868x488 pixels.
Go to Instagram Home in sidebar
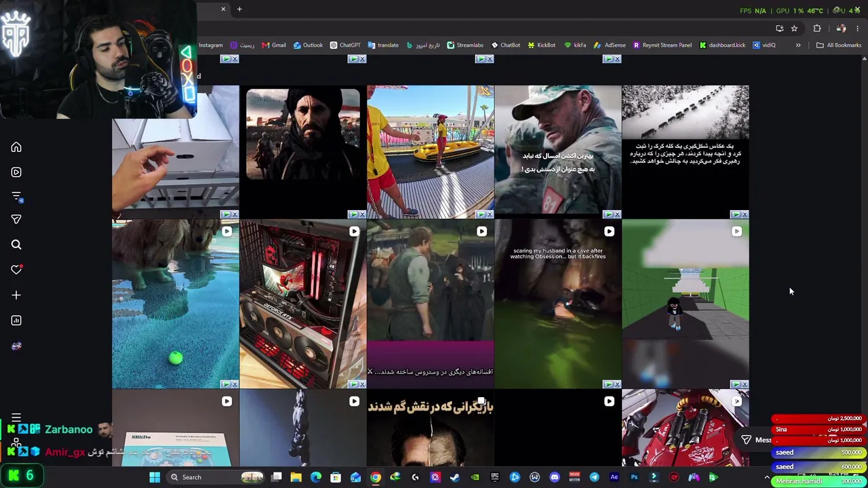tap(16, 147)
